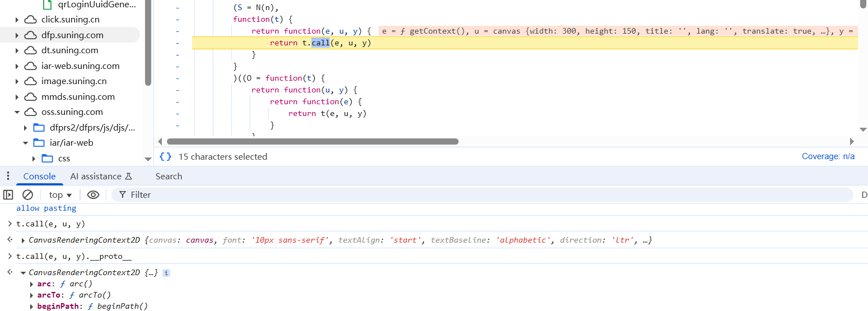The width and height of the screenshot is (868, 311).
Task: Expand the first CanvasRenderingContext2D result object
Action: click(x=23, y=240)
